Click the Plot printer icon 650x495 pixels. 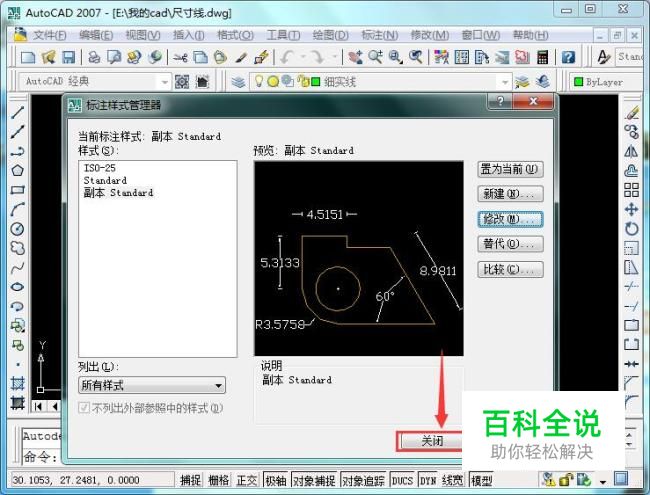(95, 57)
